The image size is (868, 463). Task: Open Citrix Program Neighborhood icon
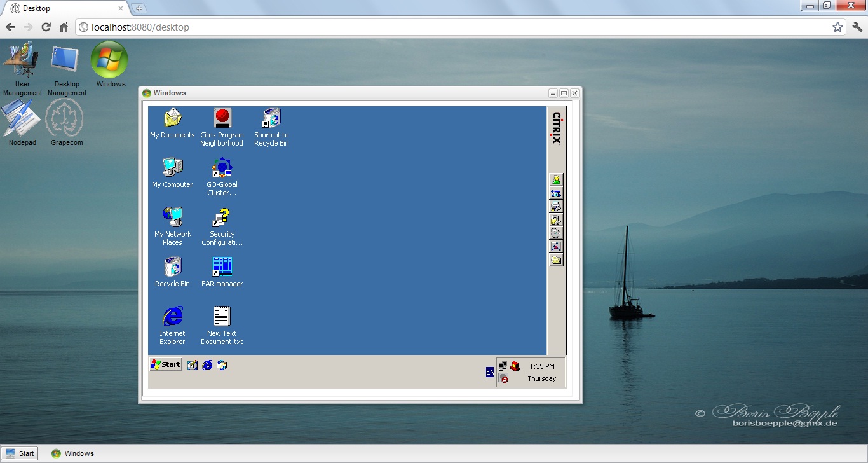[x=222, y=119]
